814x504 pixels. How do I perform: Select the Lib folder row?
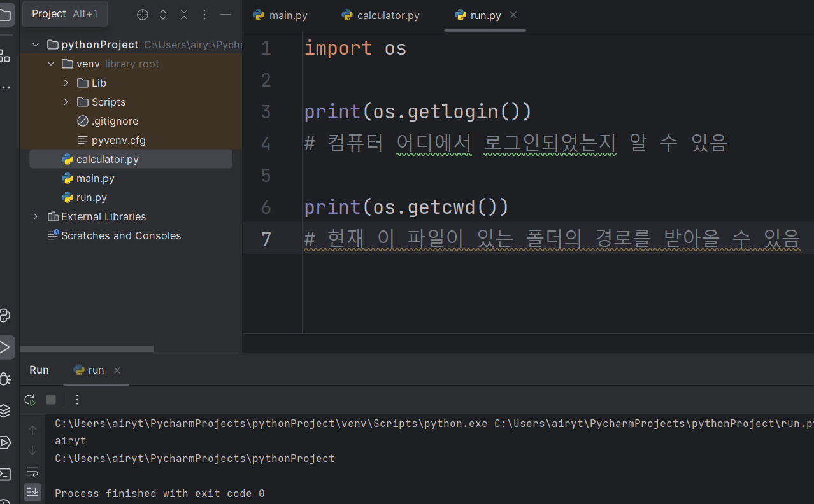pos(131,83)
